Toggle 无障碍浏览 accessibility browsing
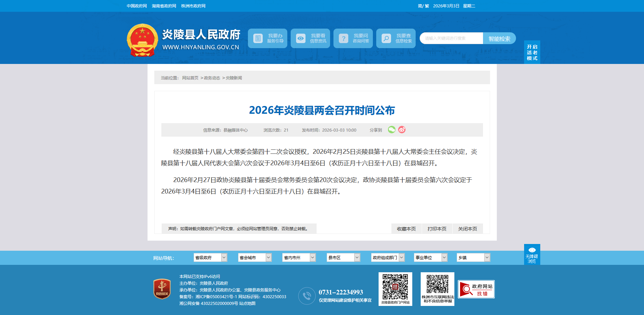This screenshot has height=315, width=644. pyautogui.click(x=532, y=254)
